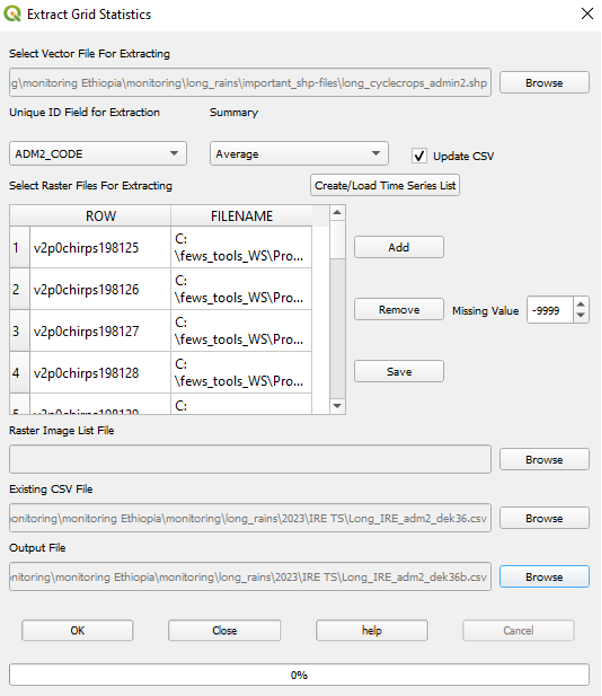Open the help button

click(x=372, y=630)
